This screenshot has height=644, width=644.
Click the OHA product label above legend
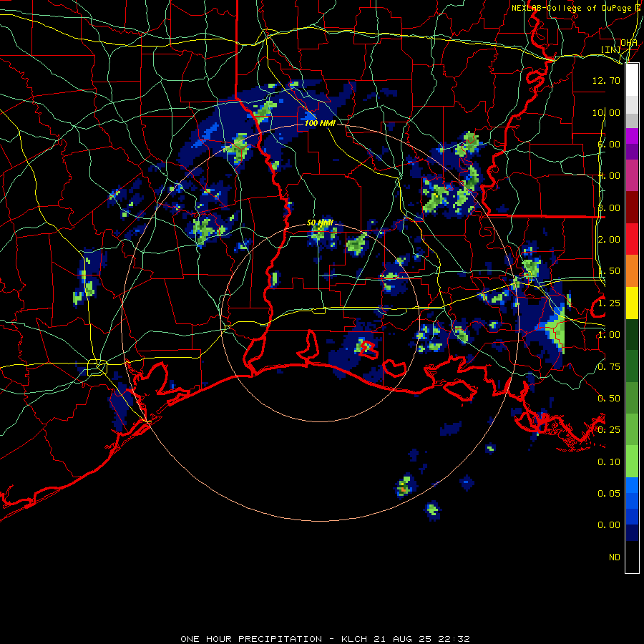629,43
